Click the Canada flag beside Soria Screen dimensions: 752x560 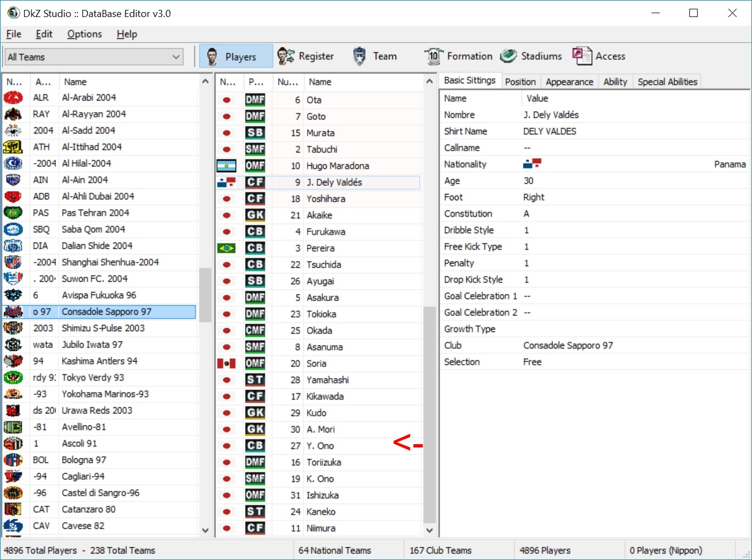tap(226, 363)
